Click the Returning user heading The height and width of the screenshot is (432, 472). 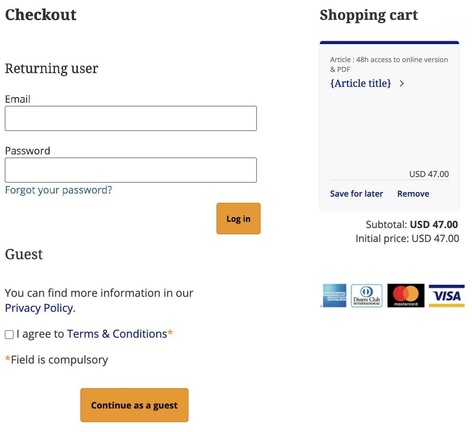[x=52, y=68]
